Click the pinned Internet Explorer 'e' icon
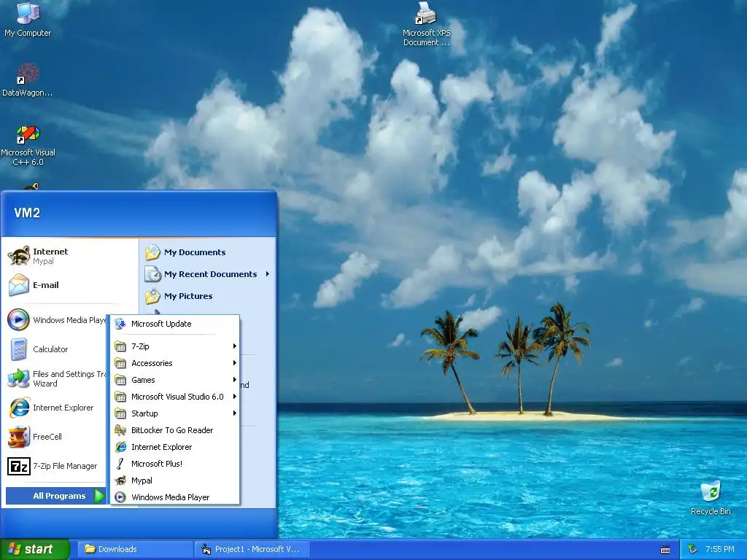This screenshot has height=560, width=747. 18,408
